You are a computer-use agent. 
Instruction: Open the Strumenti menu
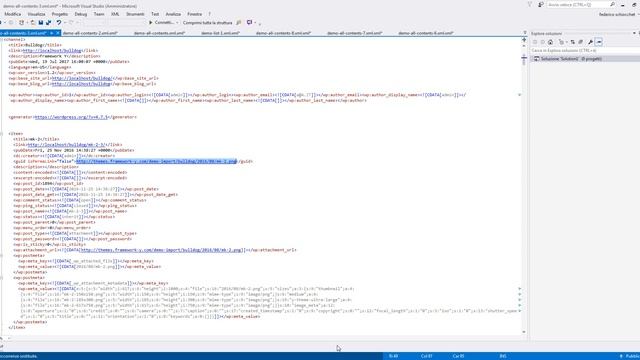135,14
